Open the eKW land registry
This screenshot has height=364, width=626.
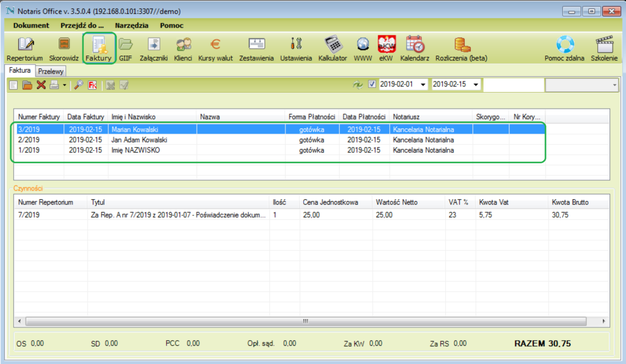[x=386, y=49]
